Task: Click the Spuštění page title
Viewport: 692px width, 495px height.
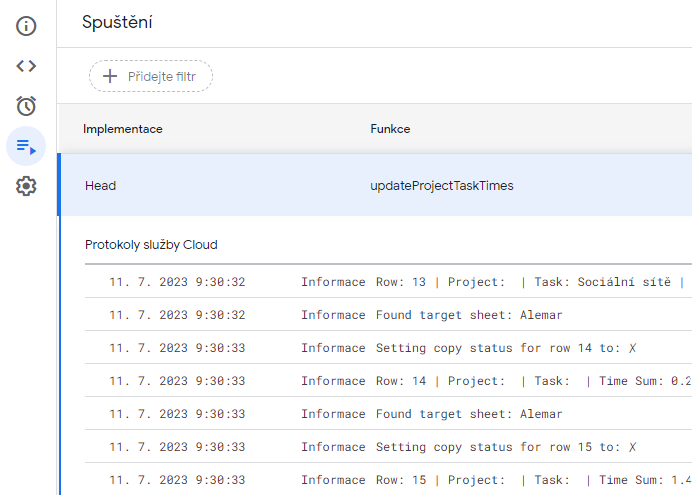Action: [x=117, y=22]
